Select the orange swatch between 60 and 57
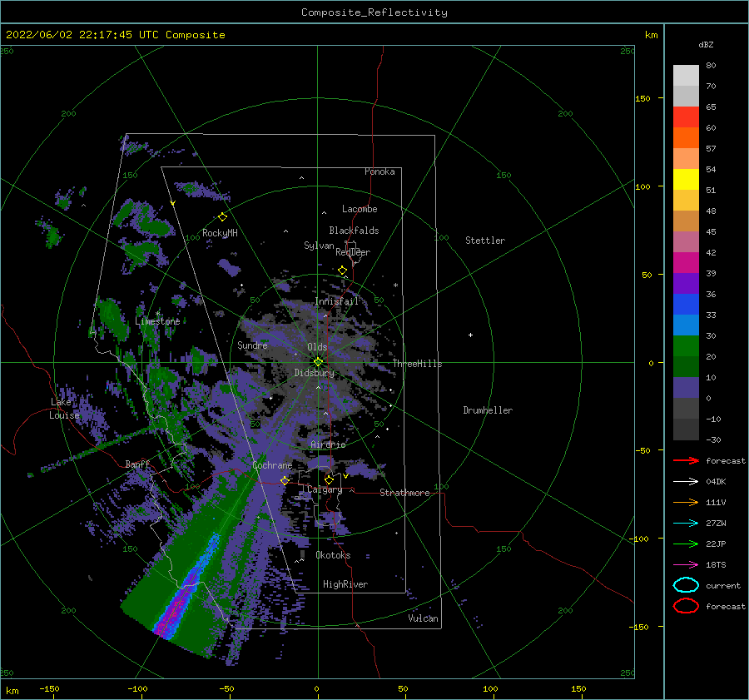The height and width of the screenshot is (700, 749). (x=686, y=137)
